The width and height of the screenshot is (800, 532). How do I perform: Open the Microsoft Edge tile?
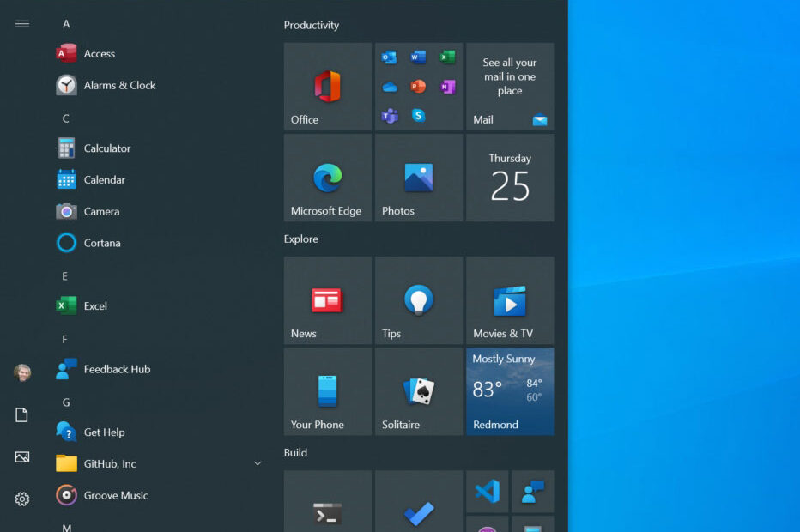click(x=327, y=178)
